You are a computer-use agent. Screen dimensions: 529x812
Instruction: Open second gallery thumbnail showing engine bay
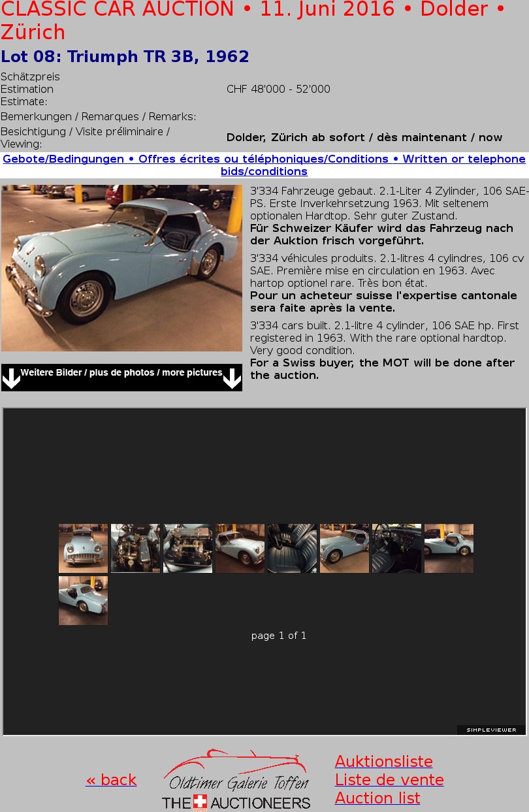[135, 548]
